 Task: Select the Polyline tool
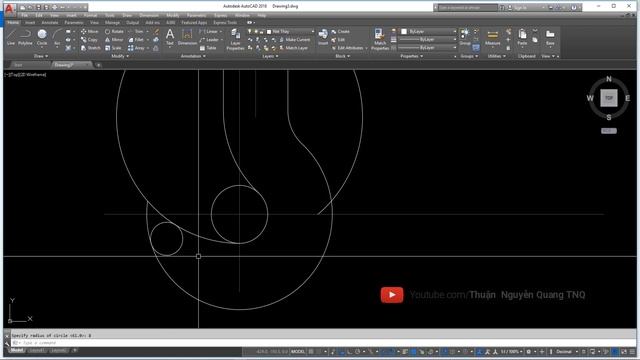click(x=25, y=37)
